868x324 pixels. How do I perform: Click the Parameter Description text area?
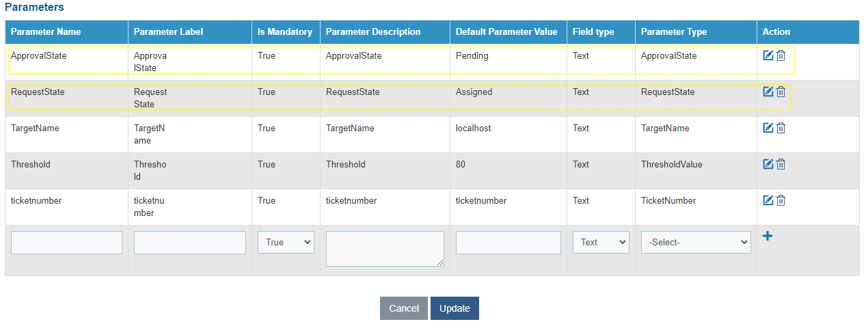click(x=385, y=248)
